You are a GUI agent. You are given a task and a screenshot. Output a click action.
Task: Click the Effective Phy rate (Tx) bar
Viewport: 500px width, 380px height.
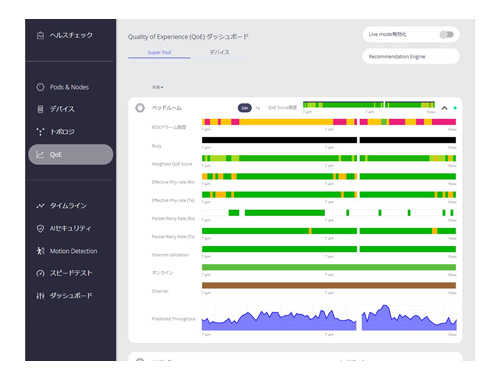coord(329,194)
